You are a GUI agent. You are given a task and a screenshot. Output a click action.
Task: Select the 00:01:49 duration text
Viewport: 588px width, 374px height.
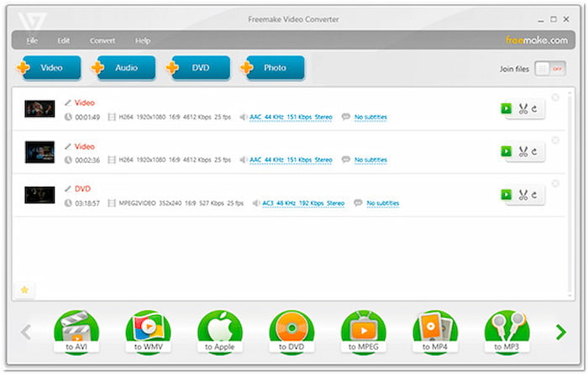pos(87,117)
